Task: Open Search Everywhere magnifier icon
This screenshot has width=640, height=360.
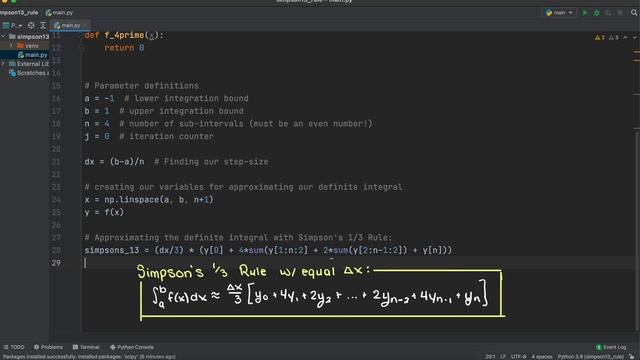Action: tap(634, 13)
